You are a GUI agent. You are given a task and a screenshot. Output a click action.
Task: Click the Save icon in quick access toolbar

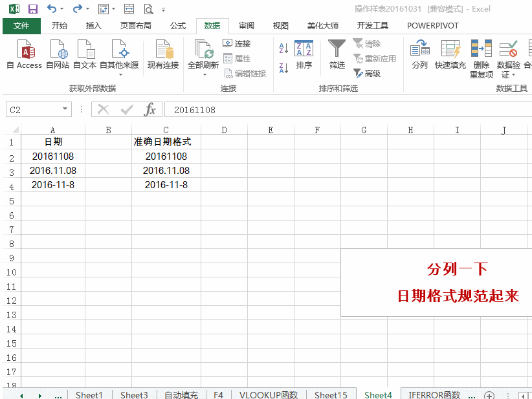coord(33,9)
